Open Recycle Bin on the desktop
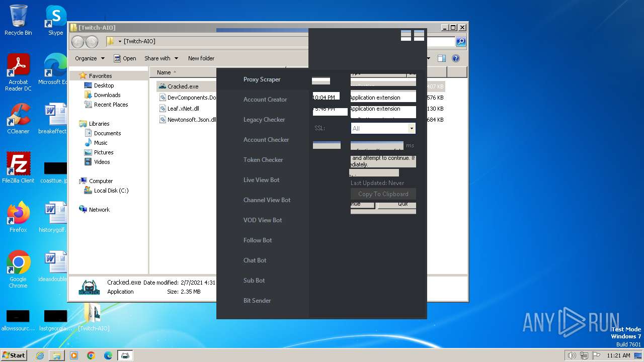This screenshot has width=644, height=362. (x=18, y=21)
